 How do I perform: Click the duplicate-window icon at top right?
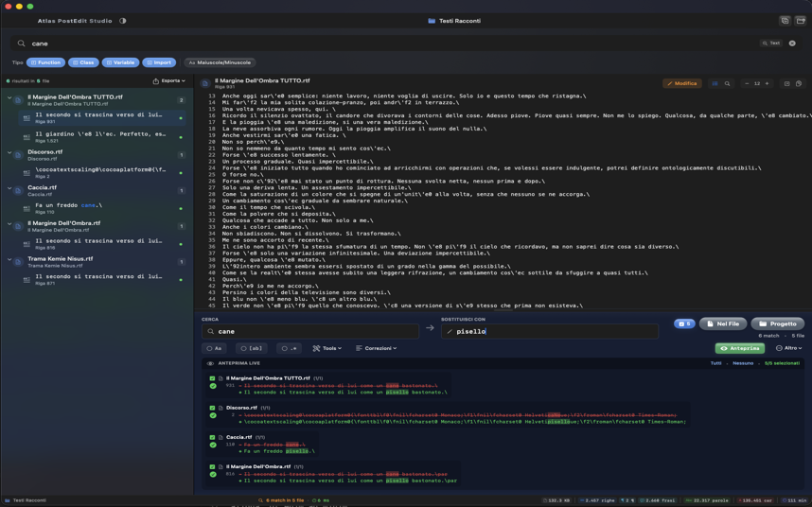tap(785, 20)
